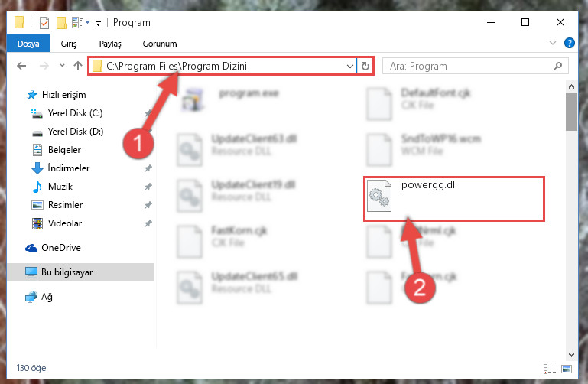Viewport: 588px width, 384px height.
Task: Switch to the large icons view in the status bar
Action: click(x=567, y=369)
